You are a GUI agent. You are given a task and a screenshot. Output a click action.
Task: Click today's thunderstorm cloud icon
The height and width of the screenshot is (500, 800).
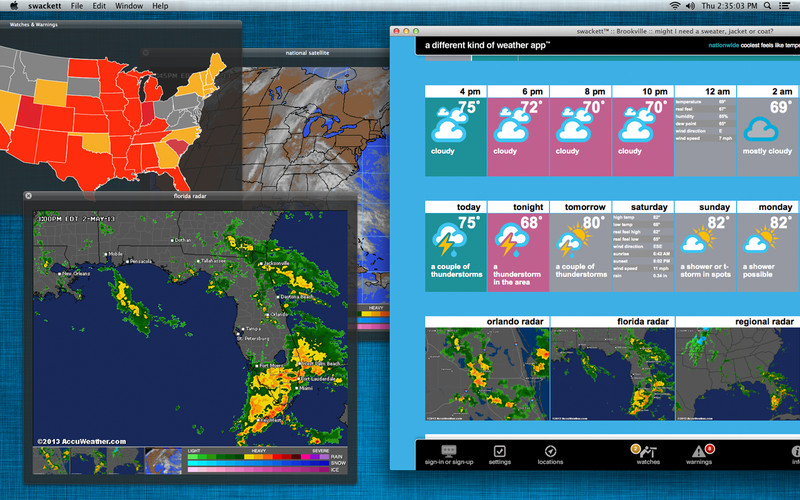tap(449, 239)
